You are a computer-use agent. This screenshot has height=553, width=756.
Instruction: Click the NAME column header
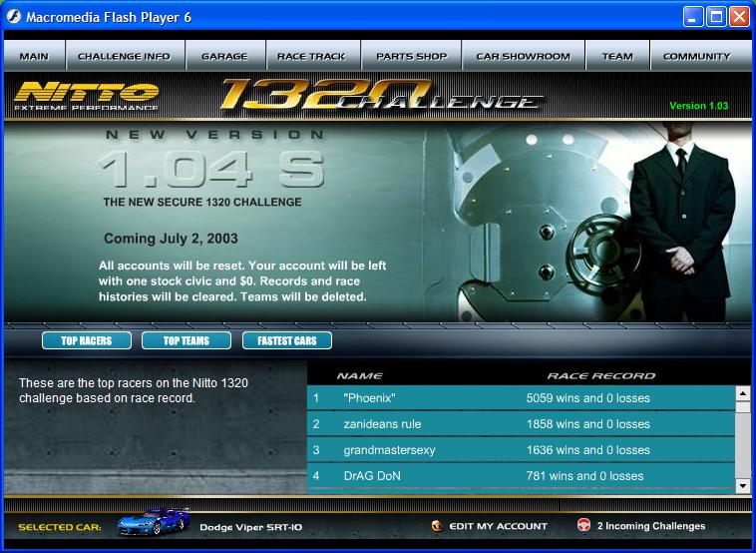click(360, 376)
